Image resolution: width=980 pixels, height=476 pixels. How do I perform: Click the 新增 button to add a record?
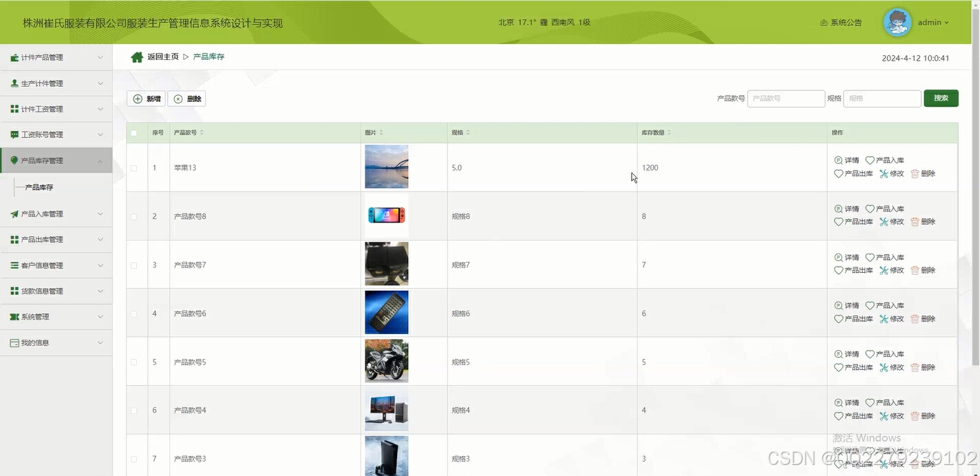tap(146, 99)
